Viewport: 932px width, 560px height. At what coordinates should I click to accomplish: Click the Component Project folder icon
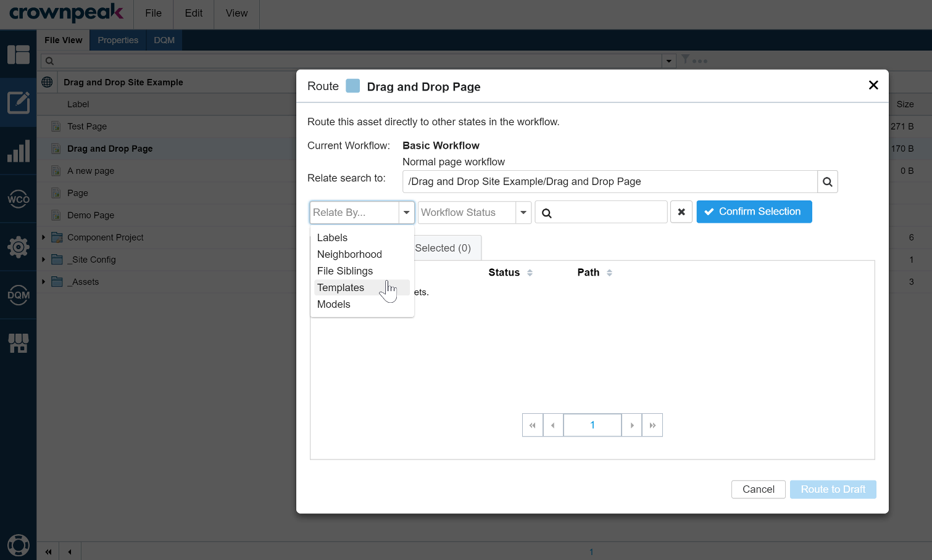click(x=57, y=237)
